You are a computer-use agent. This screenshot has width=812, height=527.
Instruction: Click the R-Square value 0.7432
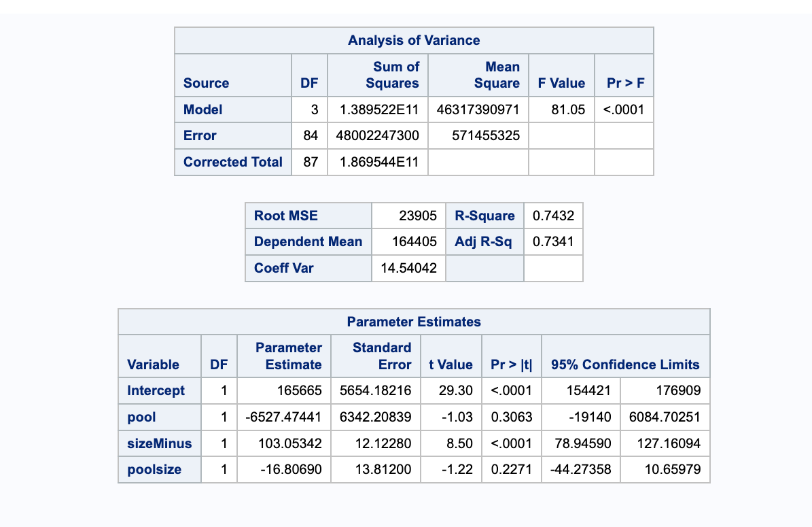click(554, 216)
